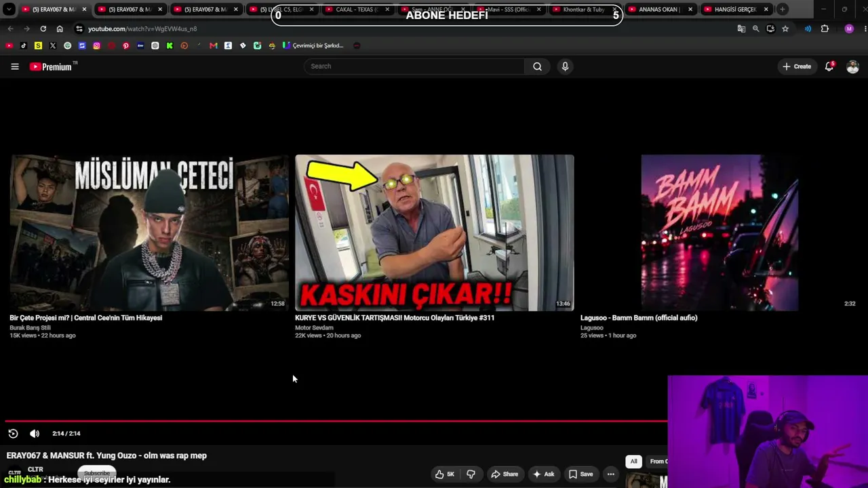Screen dimensions: 868x488
Task: Open the Ask AI button
Action: [544, 474]
